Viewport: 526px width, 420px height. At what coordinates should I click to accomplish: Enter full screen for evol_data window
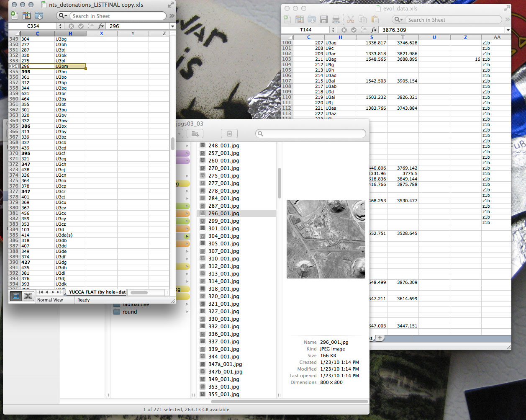[x=507, y=8]
